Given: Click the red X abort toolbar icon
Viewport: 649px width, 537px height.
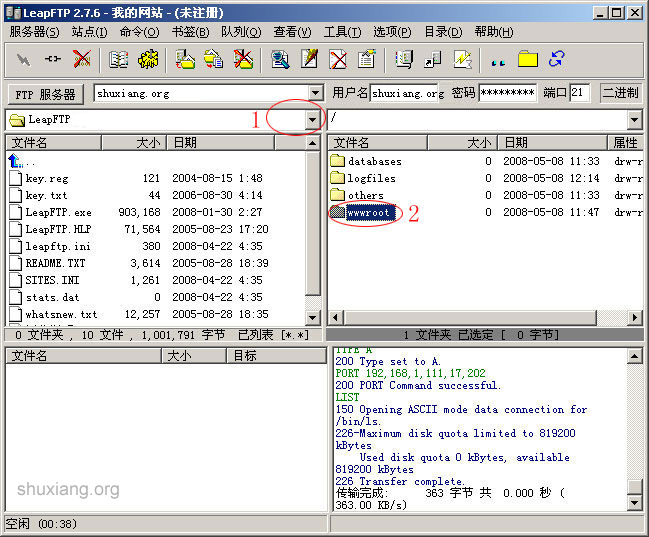Looking at the screenshot, I should [x=82, y=60].
